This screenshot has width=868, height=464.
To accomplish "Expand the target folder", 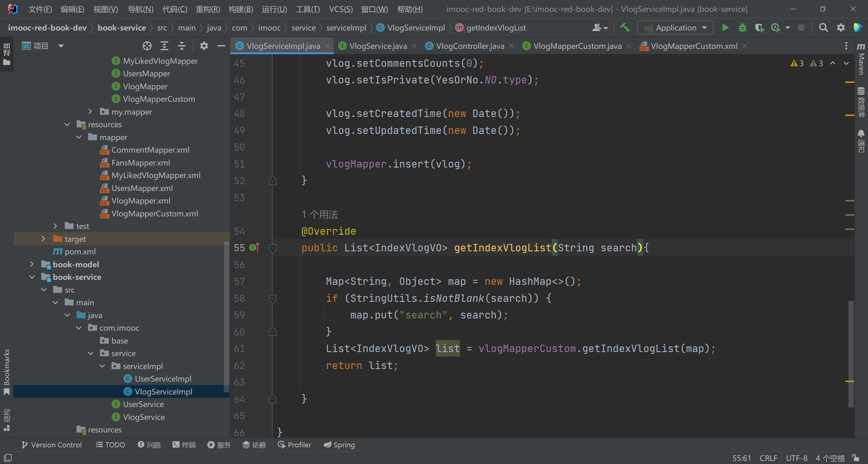I will pos(43,239).
